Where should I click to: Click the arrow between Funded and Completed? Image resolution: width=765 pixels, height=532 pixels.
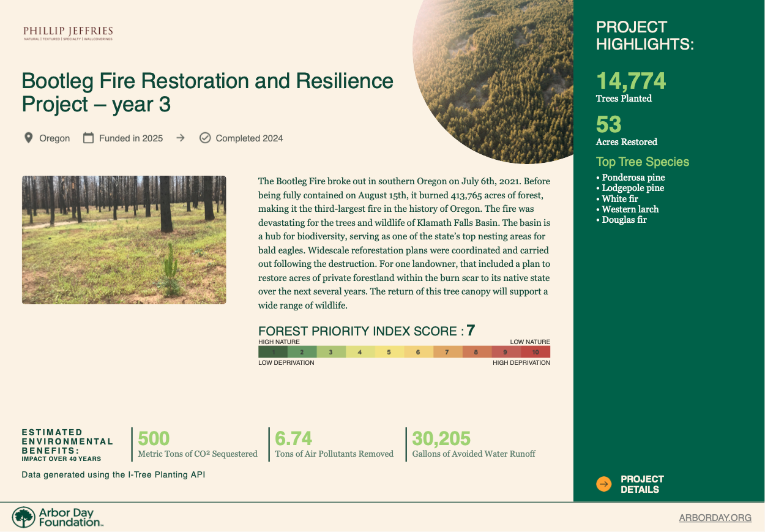pos(181,138)
